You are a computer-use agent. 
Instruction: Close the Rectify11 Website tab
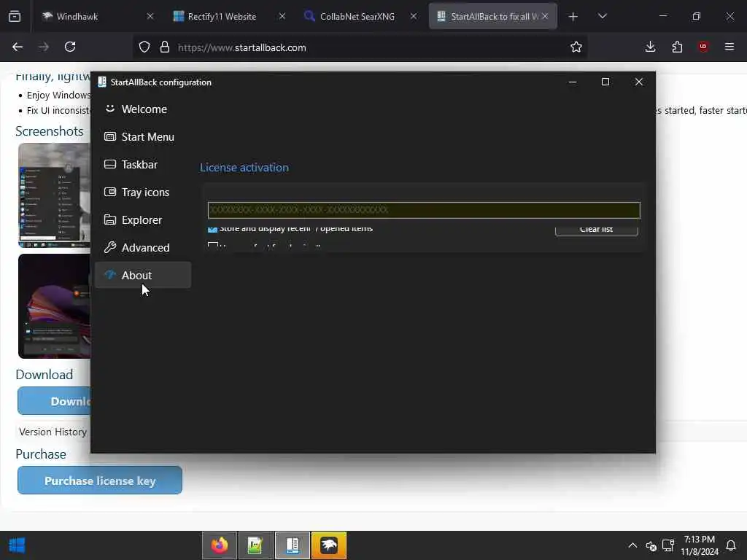282,16
